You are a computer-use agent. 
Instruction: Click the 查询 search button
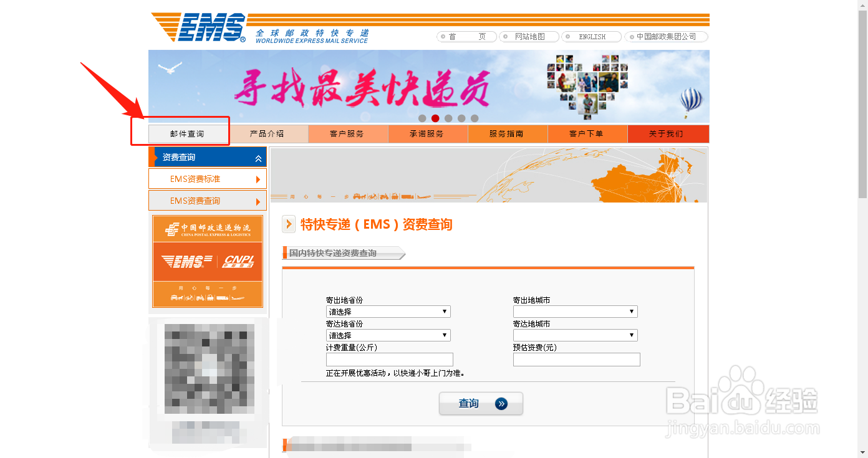(481, 404)
